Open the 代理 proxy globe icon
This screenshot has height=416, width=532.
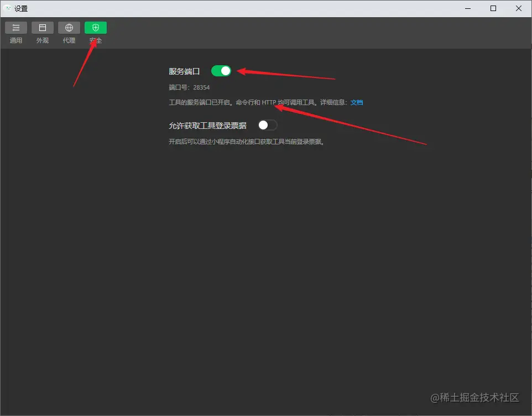click(x=69, y=28)
